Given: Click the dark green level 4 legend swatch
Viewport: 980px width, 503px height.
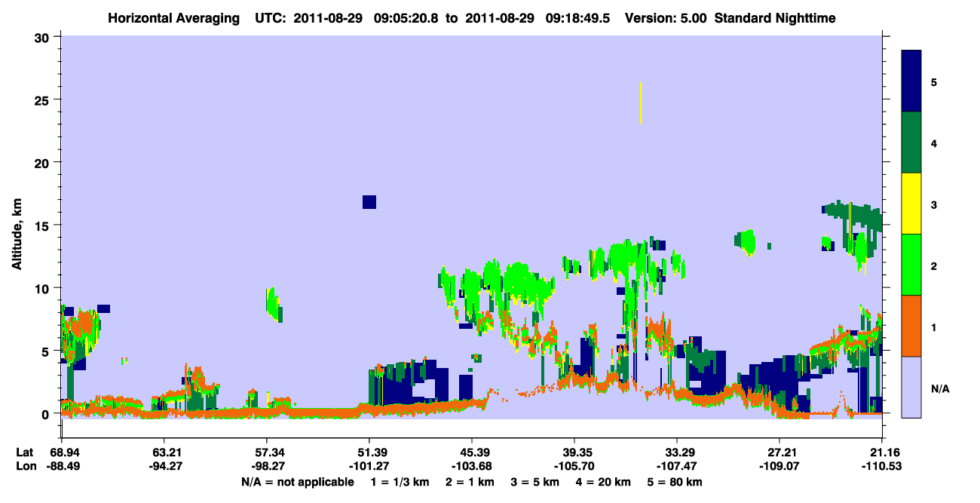Looking at the screenshot, I should [911, 143].
